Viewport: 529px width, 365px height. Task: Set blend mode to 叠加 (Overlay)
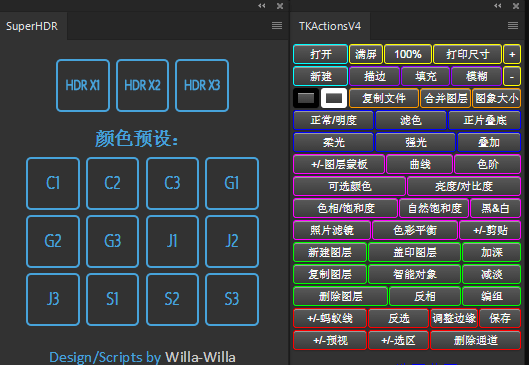click(489, 142)
